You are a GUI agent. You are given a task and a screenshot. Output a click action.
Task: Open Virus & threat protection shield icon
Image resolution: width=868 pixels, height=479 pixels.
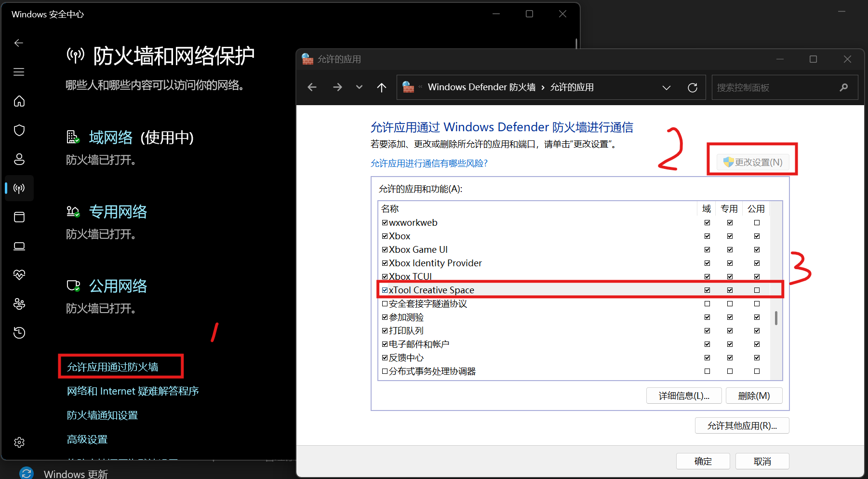point(19,130)
